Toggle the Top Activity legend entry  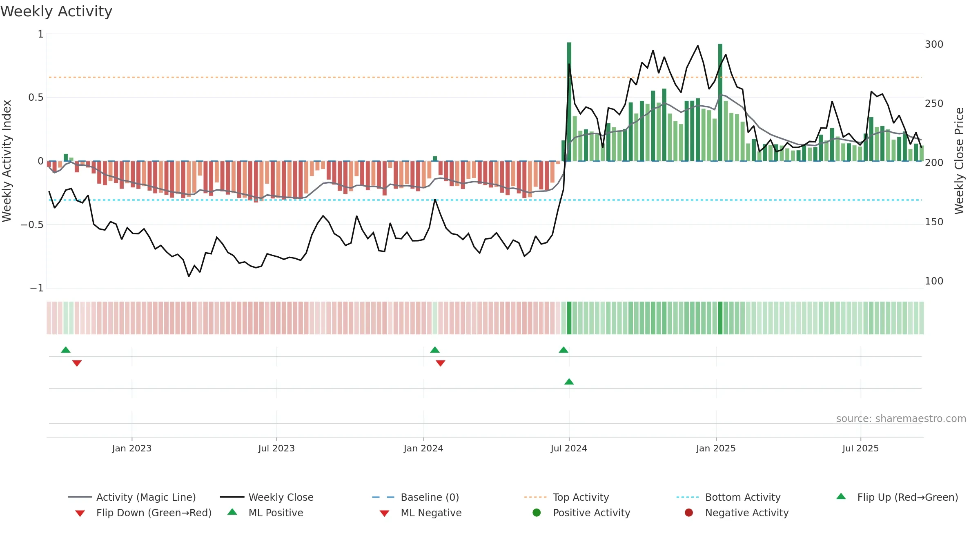(567, 497)
